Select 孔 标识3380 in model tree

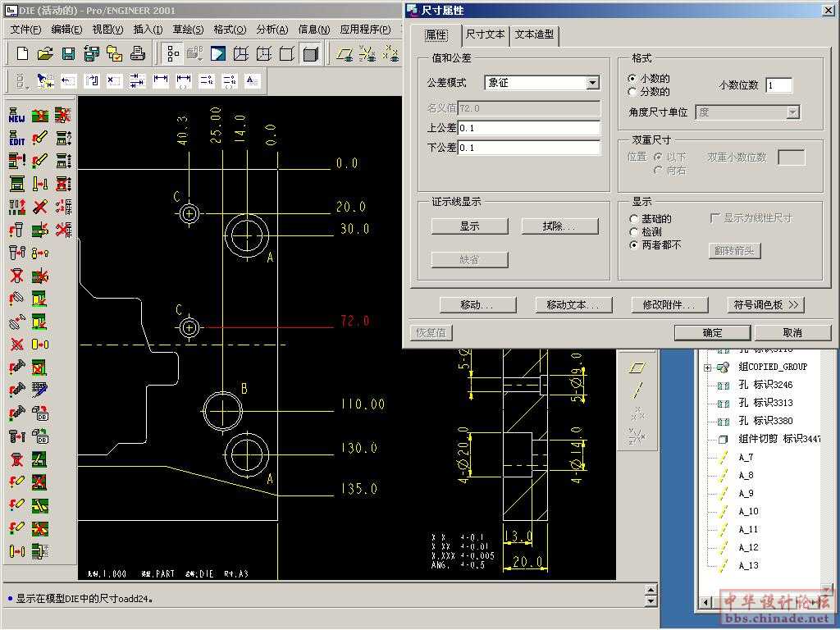point(765,421)
